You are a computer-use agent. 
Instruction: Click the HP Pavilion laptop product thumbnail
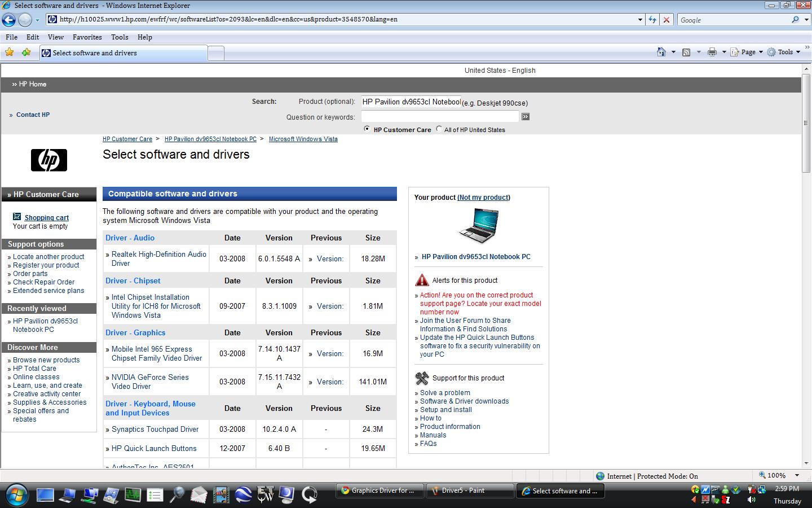pos(479,225)
